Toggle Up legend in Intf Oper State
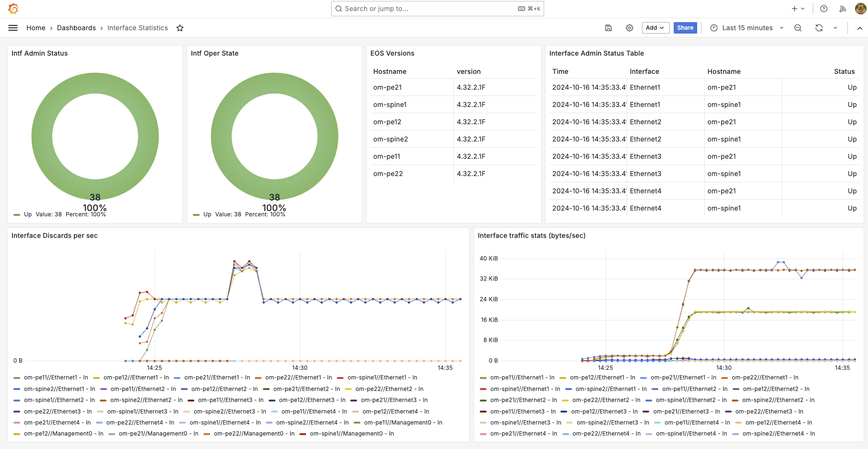 point(207,214)
